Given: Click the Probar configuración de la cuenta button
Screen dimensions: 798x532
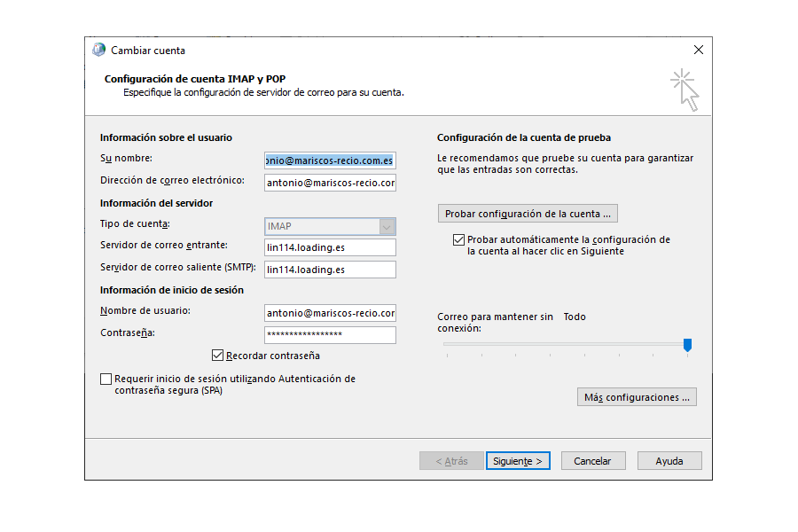Looking at the screenshot, I should click(x=528, y=214).
